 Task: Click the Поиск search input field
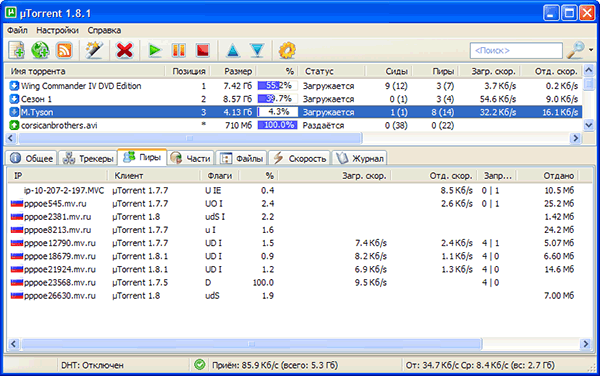(x=516, y=50)
